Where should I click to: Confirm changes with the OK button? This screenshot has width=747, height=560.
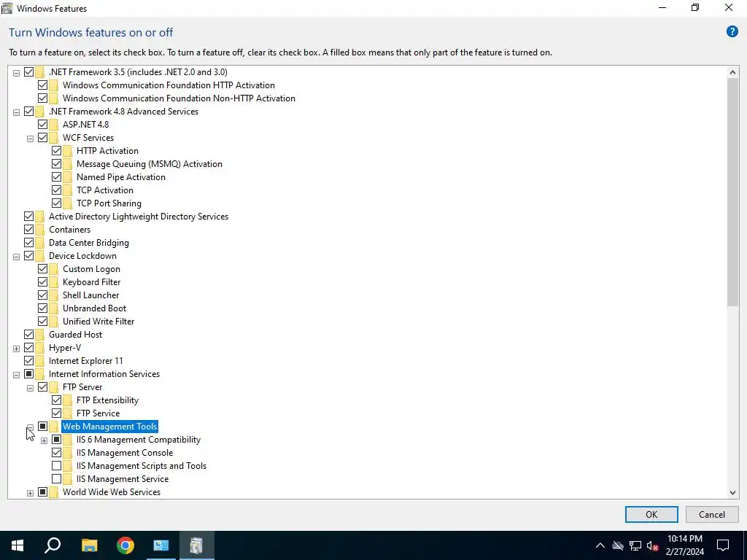[x=651, y=514]
